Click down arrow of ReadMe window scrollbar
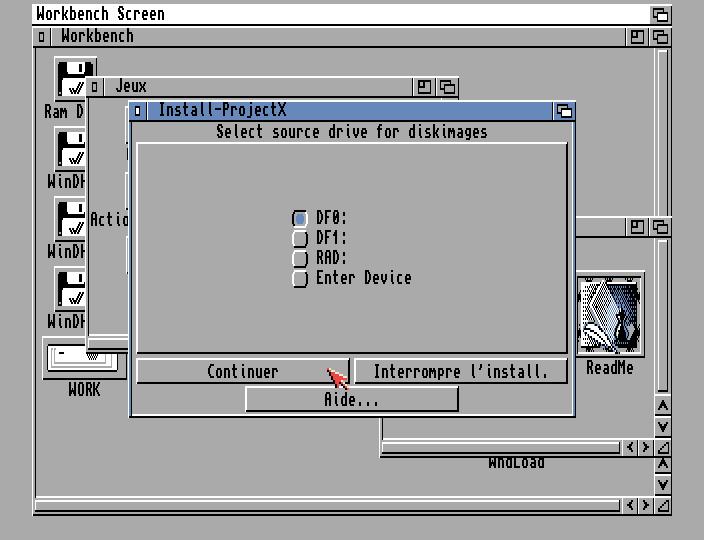The height and width of the screenshot is (540, 704). point(663,426)
